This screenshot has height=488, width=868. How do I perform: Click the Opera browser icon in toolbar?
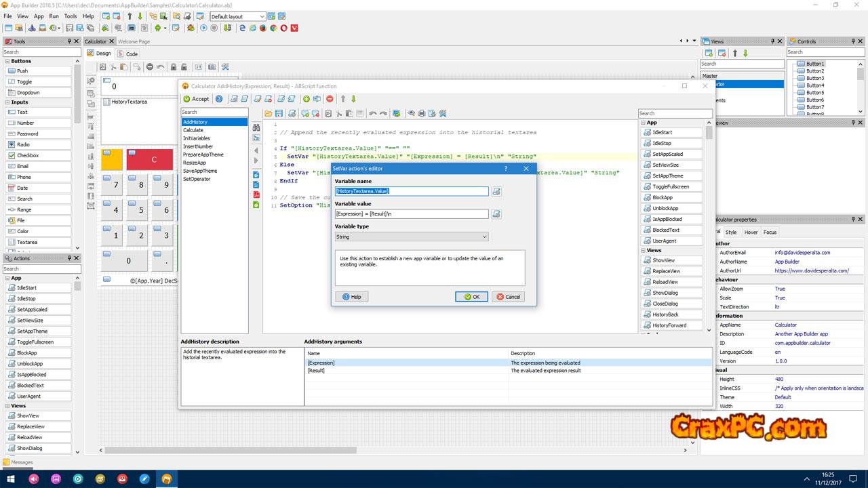point(283,28)
